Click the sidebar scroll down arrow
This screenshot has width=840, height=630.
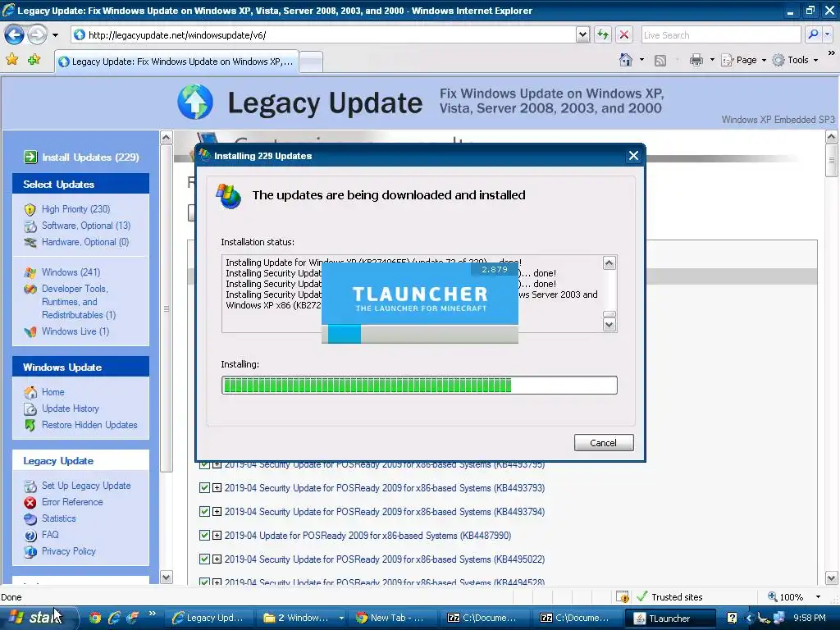(166, 577)
